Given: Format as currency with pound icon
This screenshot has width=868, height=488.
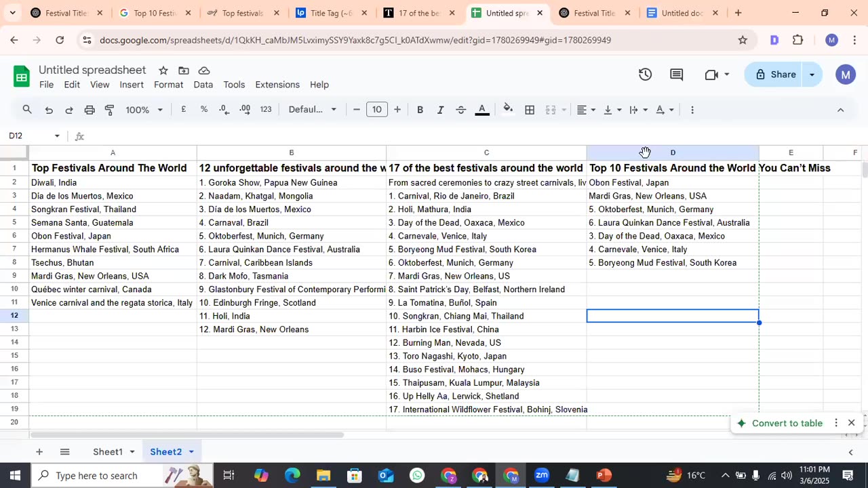Looking at the screenshot, I should [183, 110].
